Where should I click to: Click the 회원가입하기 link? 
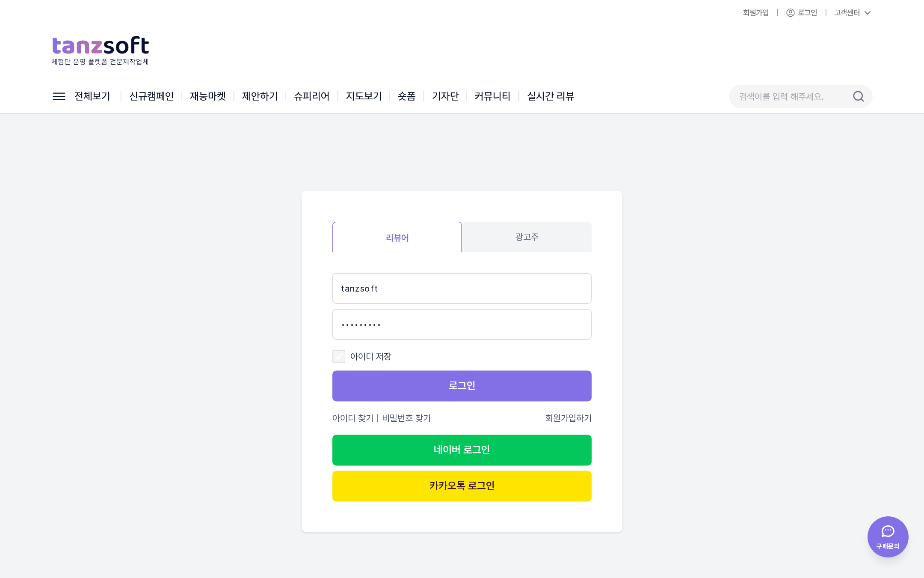[x=568, y=418]
